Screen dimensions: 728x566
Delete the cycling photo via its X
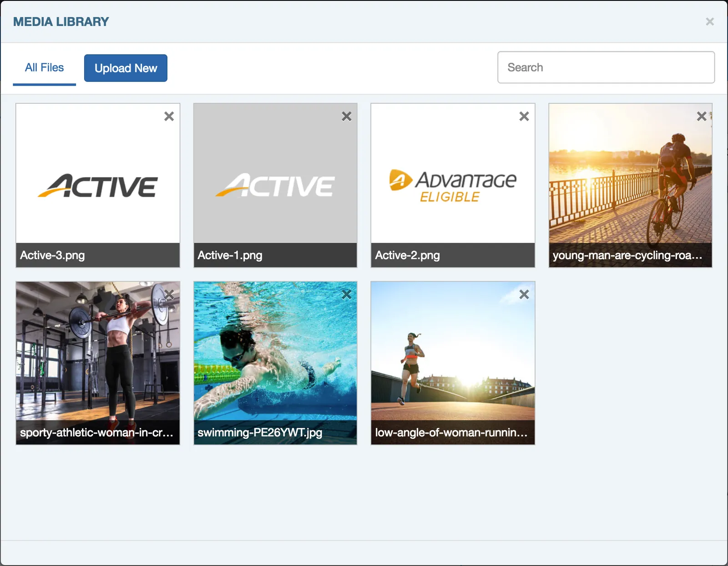coord(702,117)
